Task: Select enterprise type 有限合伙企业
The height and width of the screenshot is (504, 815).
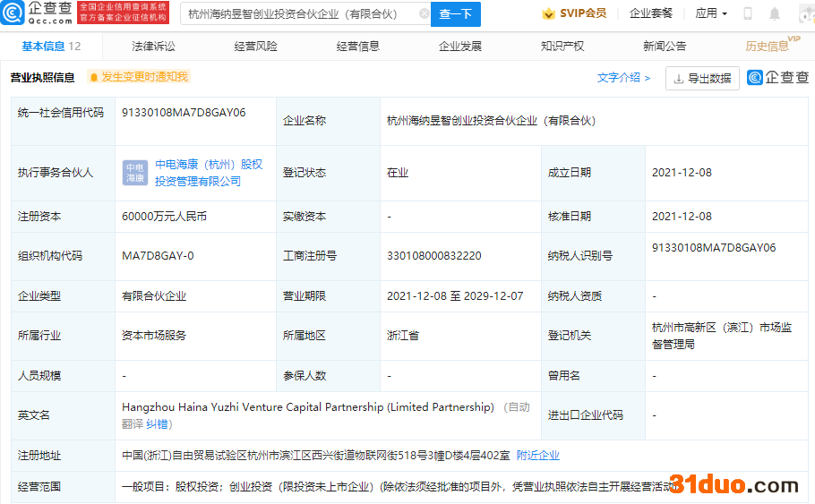Action: [x=154, y=295]
